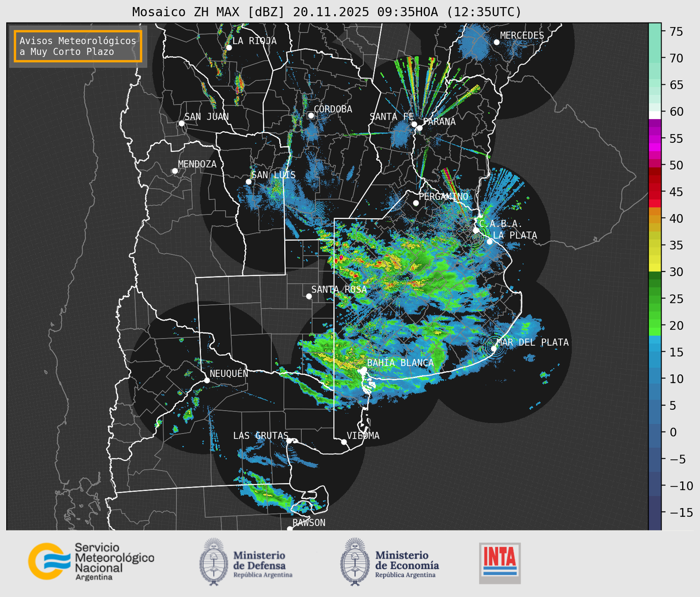Click the LAS GRUTAS map label
700x597 pixels.
(261, 436)
